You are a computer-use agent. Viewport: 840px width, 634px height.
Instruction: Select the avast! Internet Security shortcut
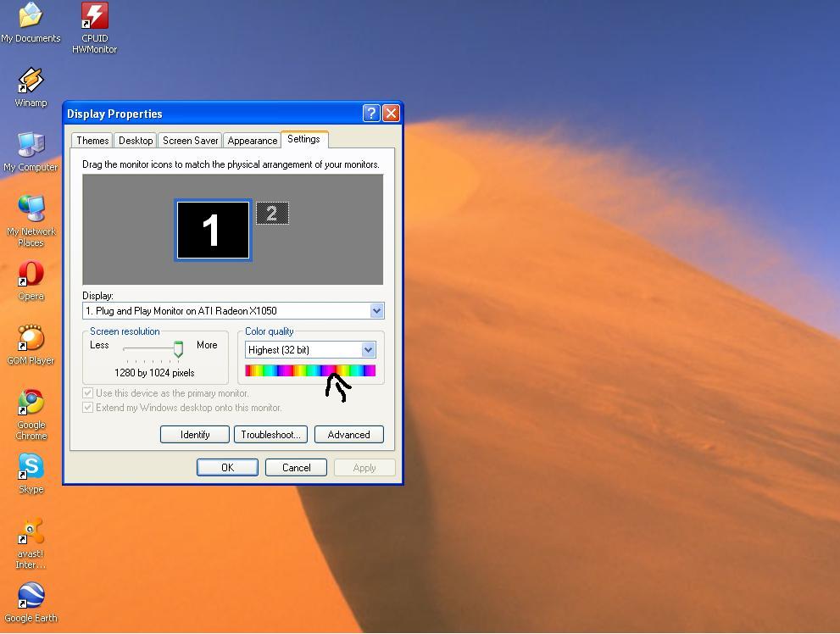click(31, 543)
